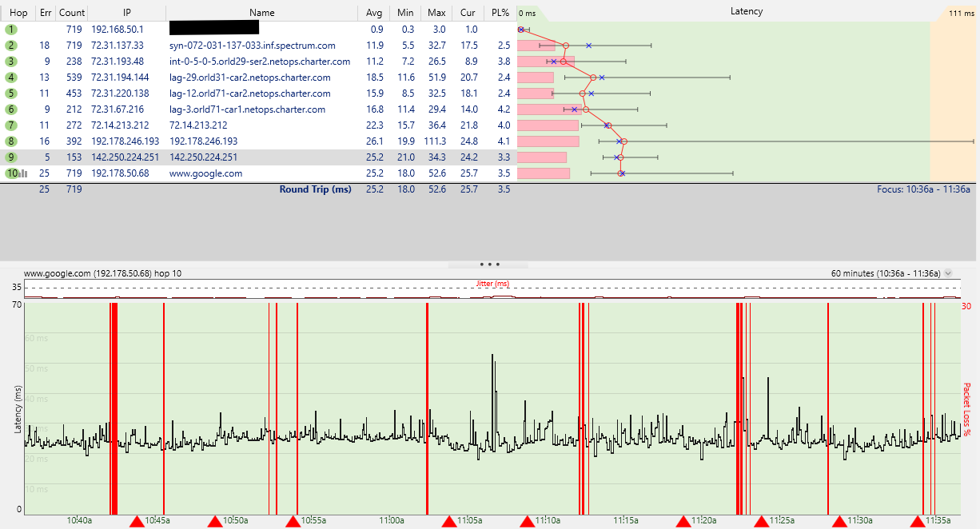Select hop 4 circle for 72.31.194.144
The image size is (980, 529).
[11, 78]
